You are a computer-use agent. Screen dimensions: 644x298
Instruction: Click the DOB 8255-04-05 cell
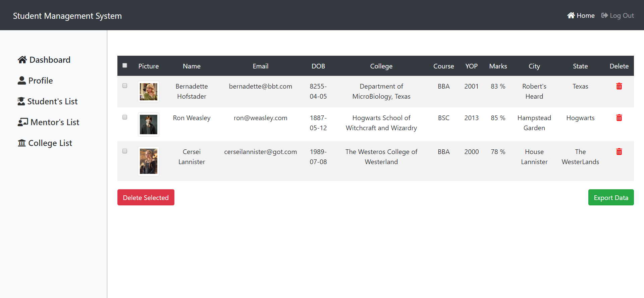point(318,91)
